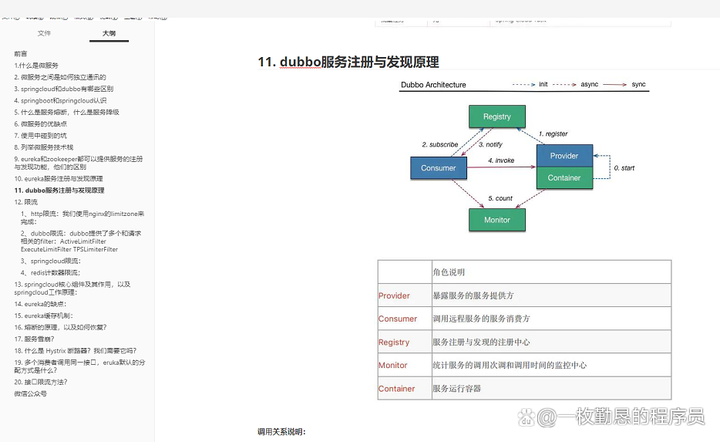Click the '5. count' diagram label
The width and height of the screenshot is (720, 442).
(500, 198)
